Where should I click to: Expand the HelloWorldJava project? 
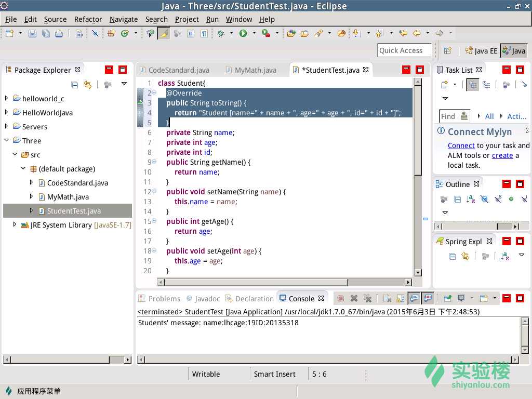tap(6, 112)
